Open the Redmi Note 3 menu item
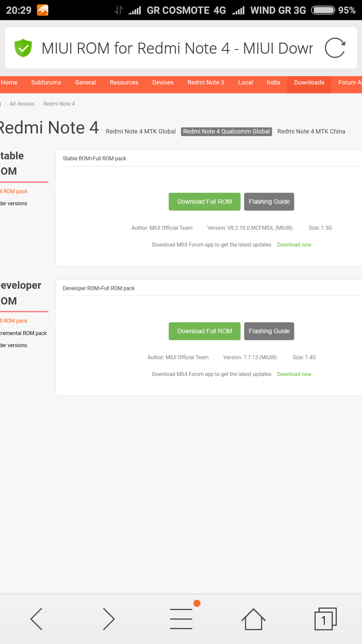The height and width of the screenshot is (644, 362). click(x=206, y=83)
